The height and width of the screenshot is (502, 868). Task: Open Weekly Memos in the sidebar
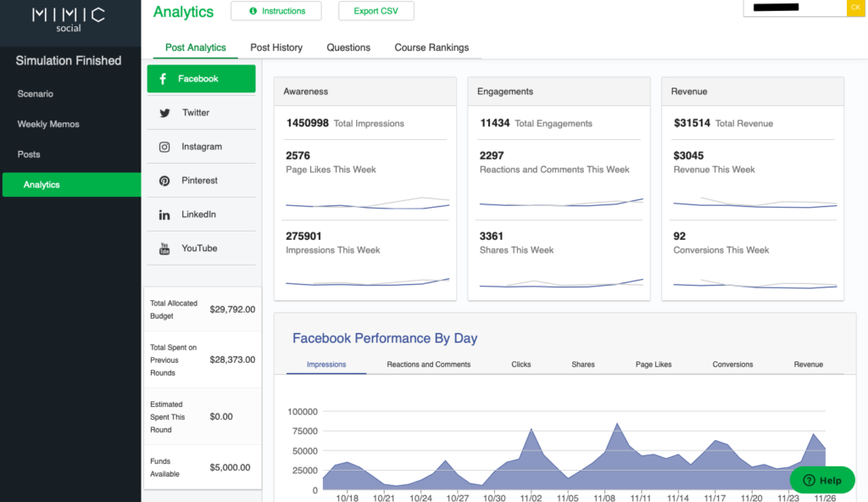pos(48,124)
